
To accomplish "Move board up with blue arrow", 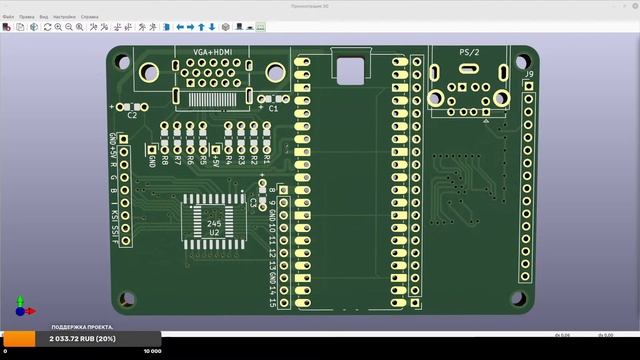I will click(x=201, y=27).
